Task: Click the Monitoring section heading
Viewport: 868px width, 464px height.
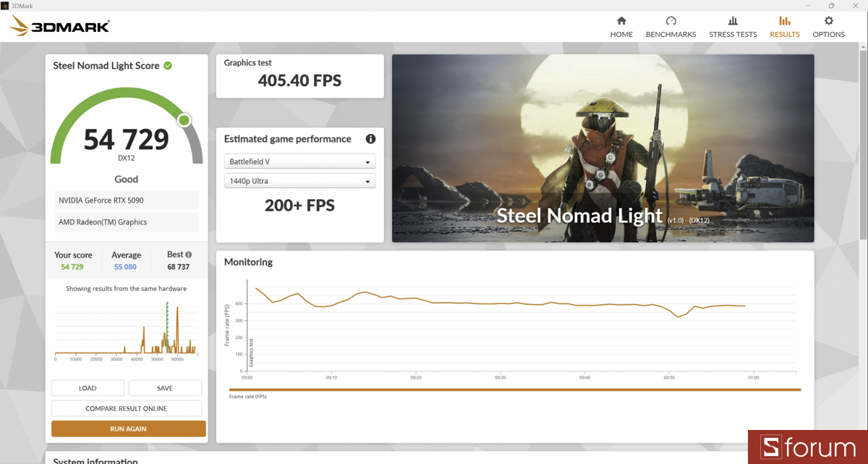Action: click(x=248, y=262)
